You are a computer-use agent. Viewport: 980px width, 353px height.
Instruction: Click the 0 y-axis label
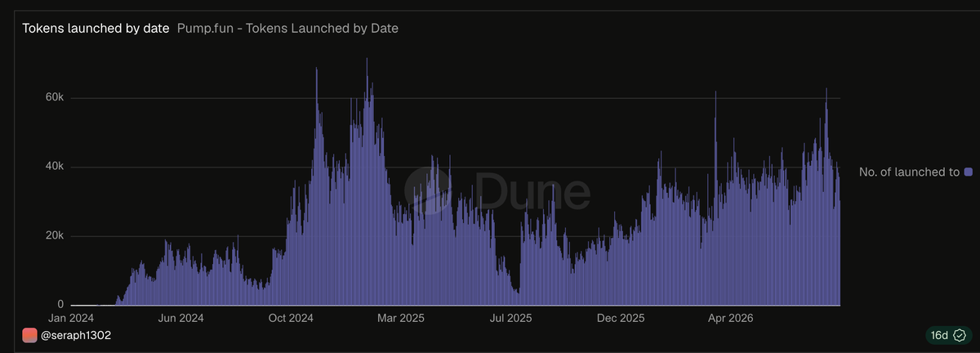(x=60, y=305)
